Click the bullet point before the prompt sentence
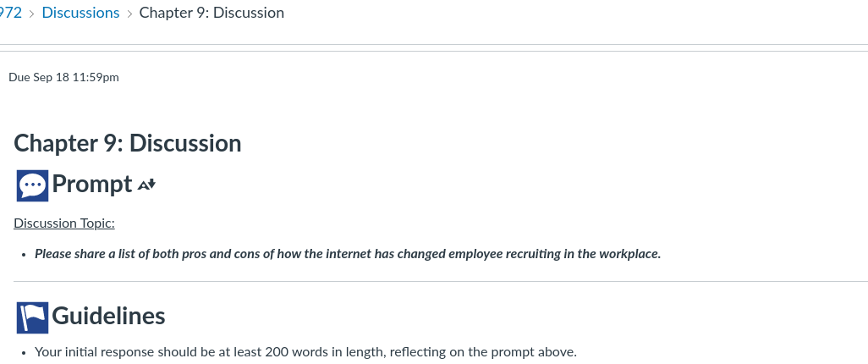 tap(24, 255)
